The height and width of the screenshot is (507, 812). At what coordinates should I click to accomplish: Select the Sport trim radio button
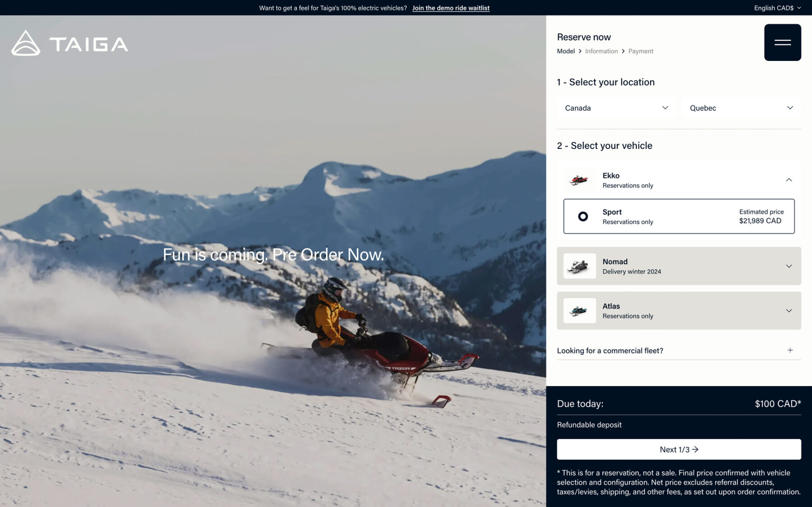[x=583, y=217]
